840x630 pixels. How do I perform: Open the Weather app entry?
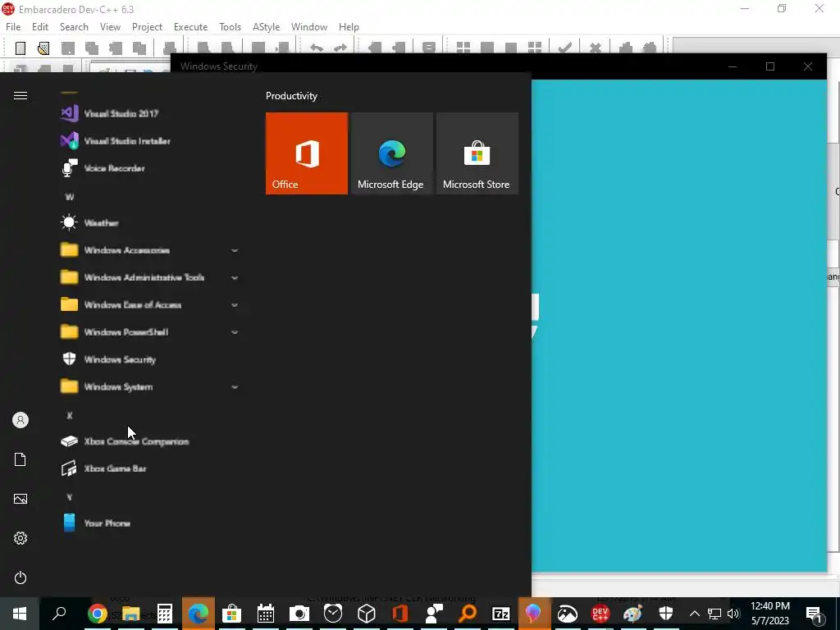pyautogui.click(x=149, y=223)
